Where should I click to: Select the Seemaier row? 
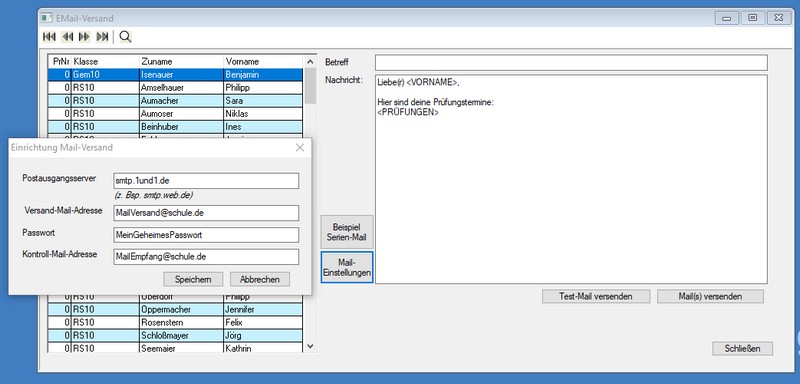[x=176, y=348]
